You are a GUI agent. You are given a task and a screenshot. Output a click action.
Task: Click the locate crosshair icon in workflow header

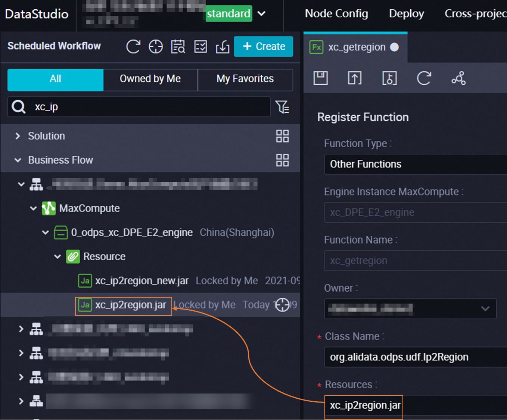[x=156, y=47]
